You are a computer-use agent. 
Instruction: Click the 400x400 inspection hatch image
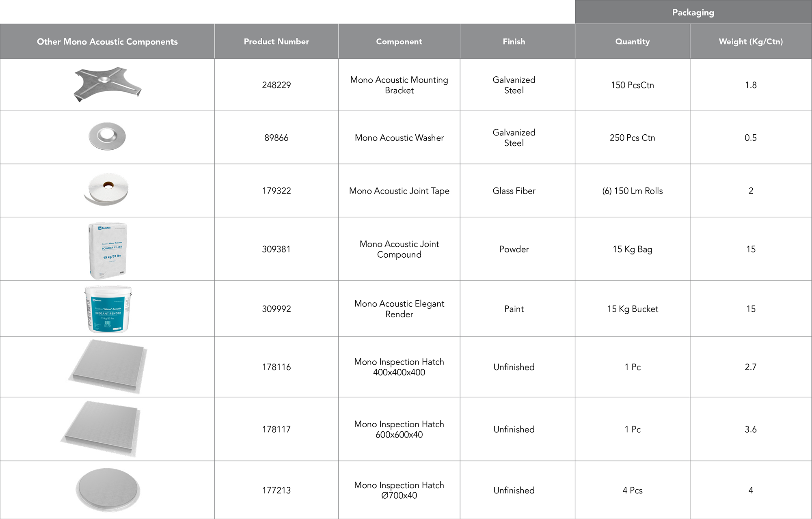[x=108, y=366]
